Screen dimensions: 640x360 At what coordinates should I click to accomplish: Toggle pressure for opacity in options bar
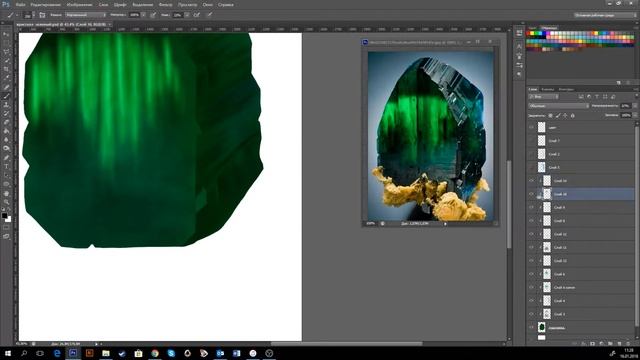(153, 15)
